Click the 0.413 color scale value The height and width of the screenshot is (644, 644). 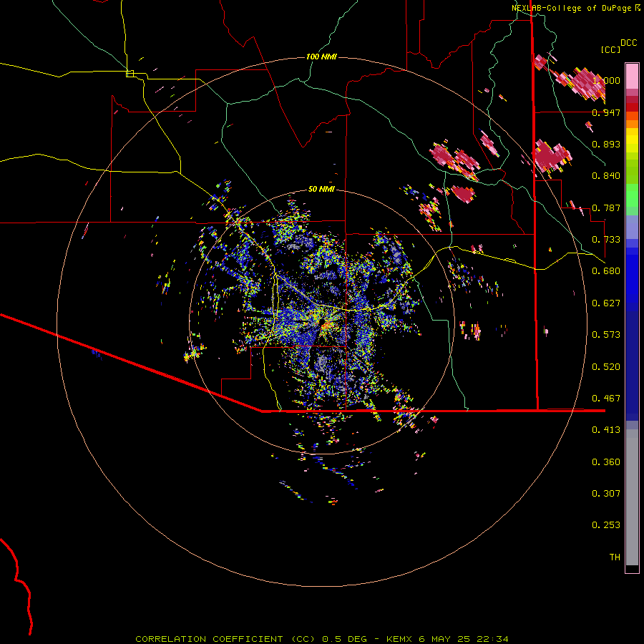point(606,430)
